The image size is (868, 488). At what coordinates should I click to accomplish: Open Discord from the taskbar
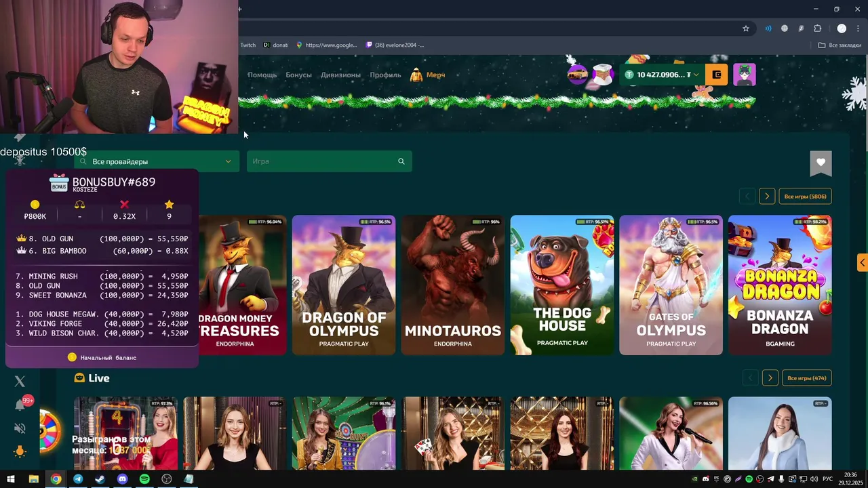pos(122,479)
